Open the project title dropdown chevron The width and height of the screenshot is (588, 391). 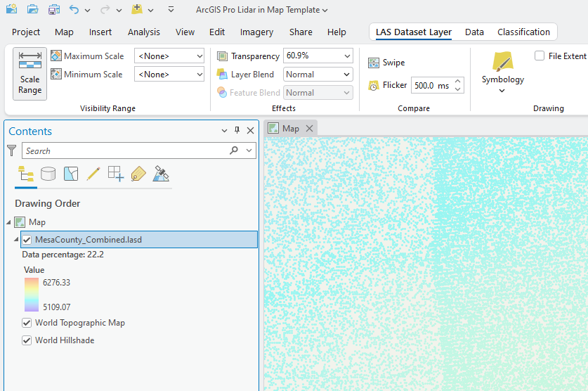click(325, 11)
